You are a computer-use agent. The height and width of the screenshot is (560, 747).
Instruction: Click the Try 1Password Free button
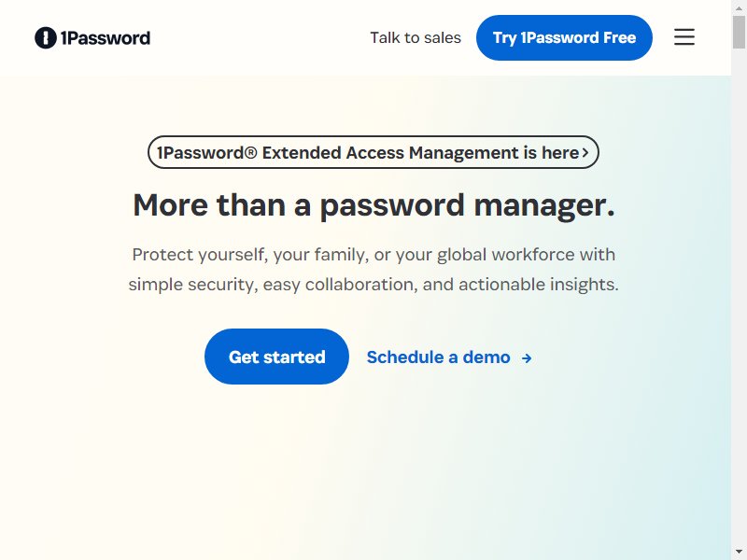[564, 37]
